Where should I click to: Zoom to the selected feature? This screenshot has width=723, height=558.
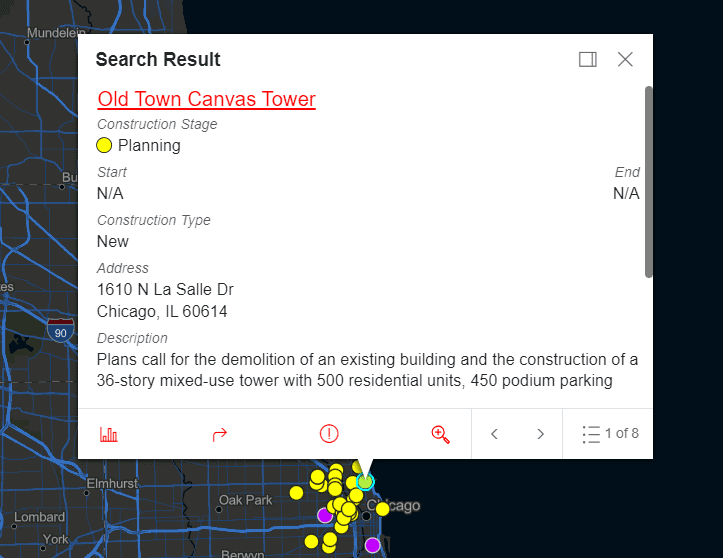pyautogui.click(x=439, y=434)
